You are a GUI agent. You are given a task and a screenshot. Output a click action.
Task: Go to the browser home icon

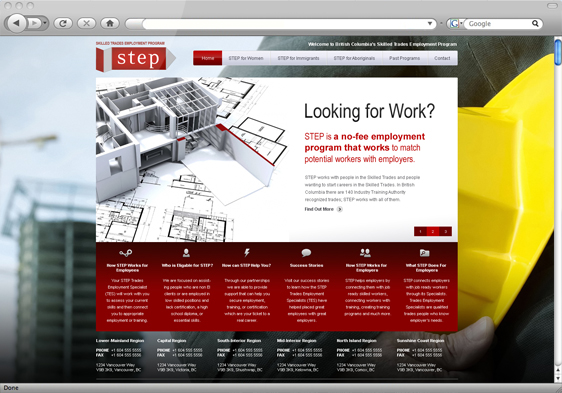[x=110, y=23]
